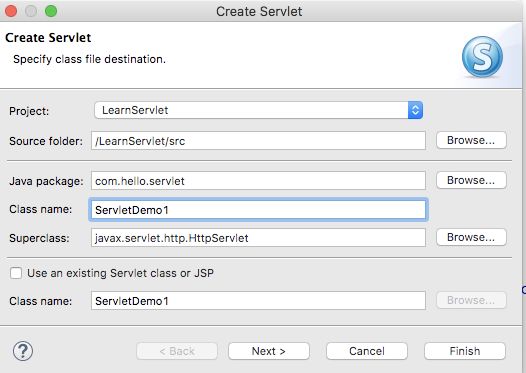
Task: Focus the Java package input field
Action: click(258, 181)
